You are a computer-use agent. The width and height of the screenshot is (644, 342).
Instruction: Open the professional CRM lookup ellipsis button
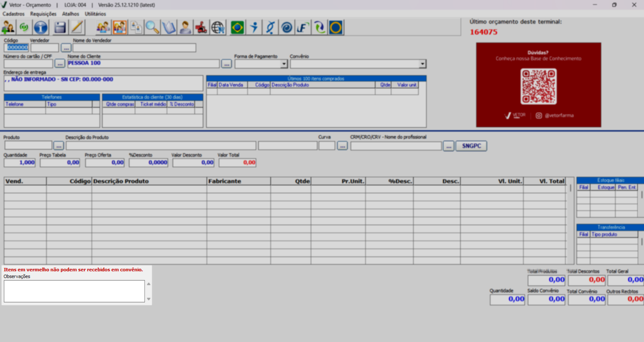point(449,146)
